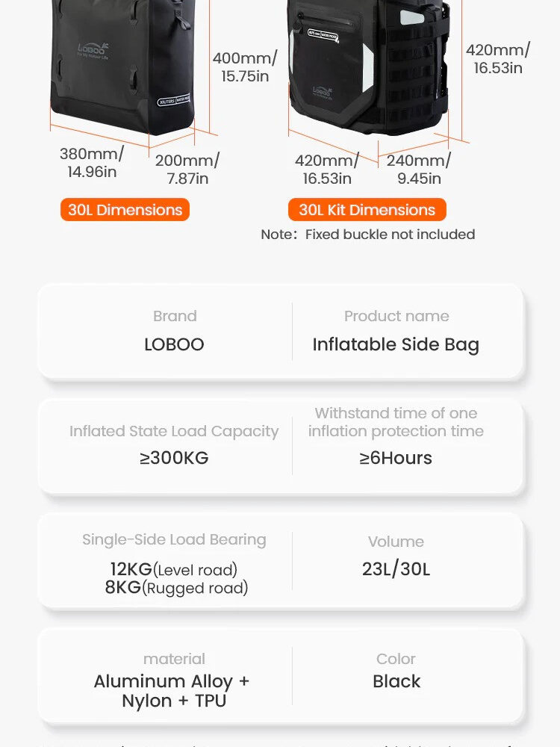Click the 12KG level road load value
This screenshot has width=560, height=747.
coord(174,570)
